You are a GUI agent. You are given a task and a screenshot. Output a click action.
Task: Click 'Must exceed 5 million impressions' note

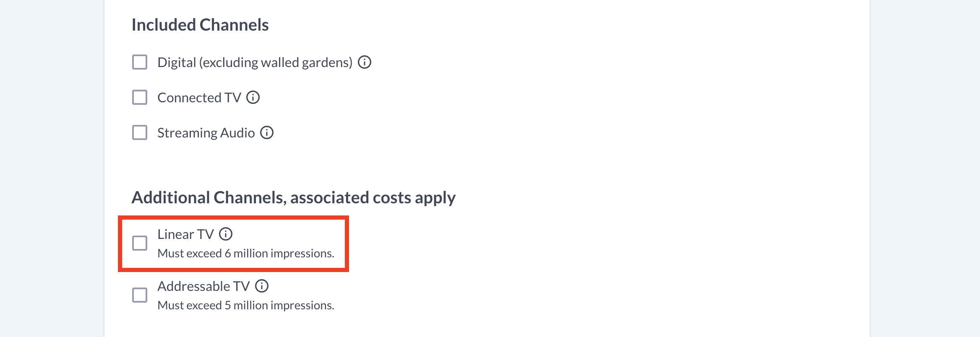(x=245, y=306)
